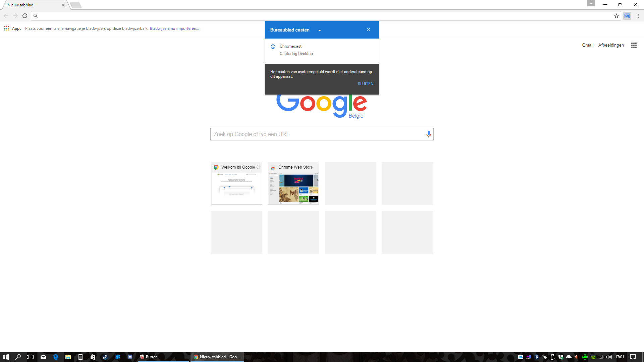Open the Chrome Web Store thumbnail
The image size is (644, 362).
coord(293,183)
